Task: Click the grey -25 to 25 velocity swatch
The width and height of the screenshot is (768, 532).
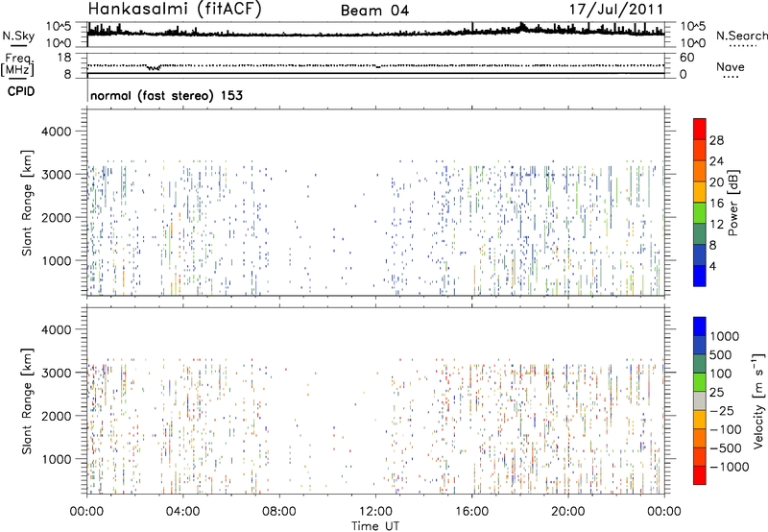Action: point(700,400)
